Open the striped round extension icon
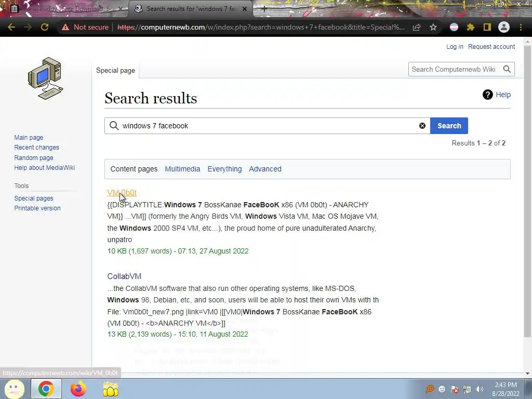 coord(454,27)
